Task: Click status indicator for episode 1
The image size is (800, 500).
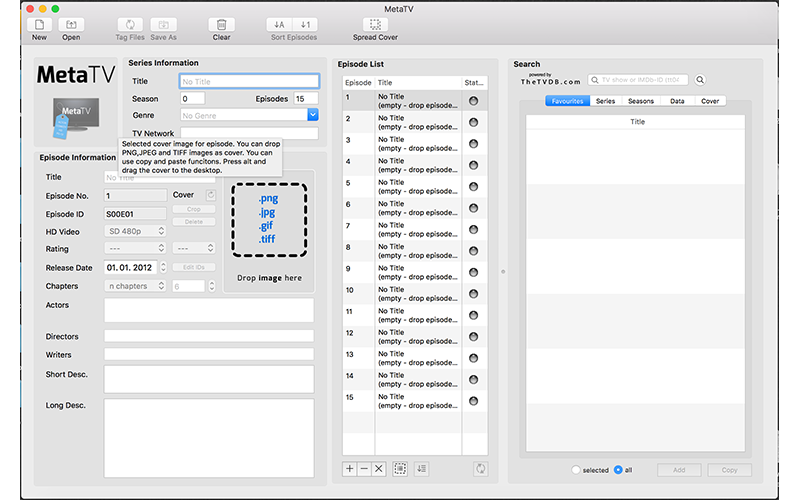Action: coord(473,101)
